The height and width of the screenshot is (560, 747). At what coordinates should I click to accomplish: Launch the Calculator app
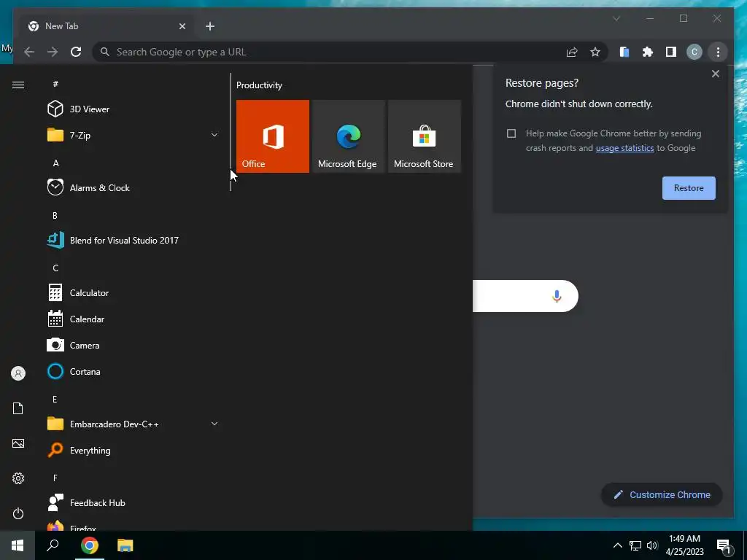coord(133,293)
